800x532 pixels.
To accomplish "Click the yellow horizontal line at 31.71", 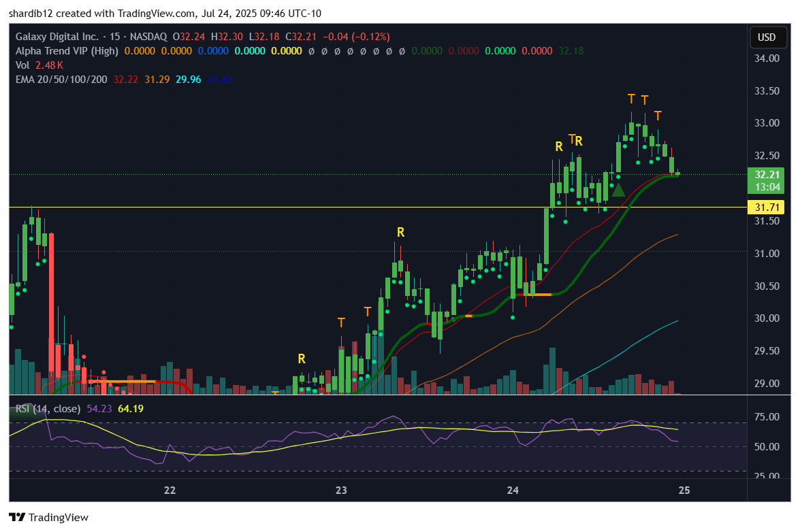I will 378,207.
